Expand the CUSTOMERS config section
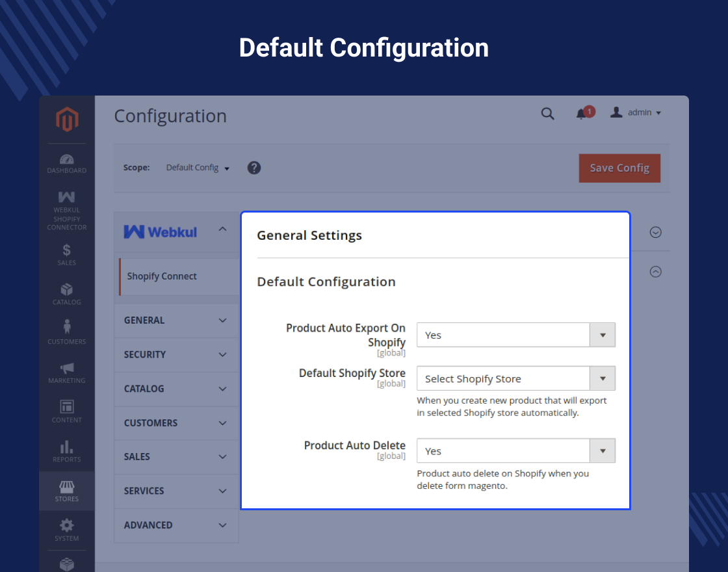Image resolution: width=728 pixels, height=572 pixels. click(x=176, y=423)
